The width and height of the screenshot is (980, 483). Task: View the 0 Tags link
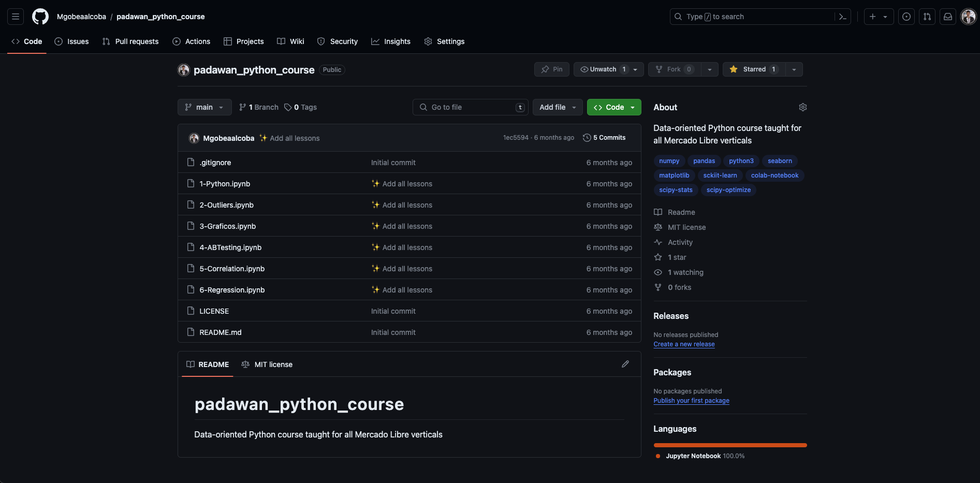tap(301, 107)
